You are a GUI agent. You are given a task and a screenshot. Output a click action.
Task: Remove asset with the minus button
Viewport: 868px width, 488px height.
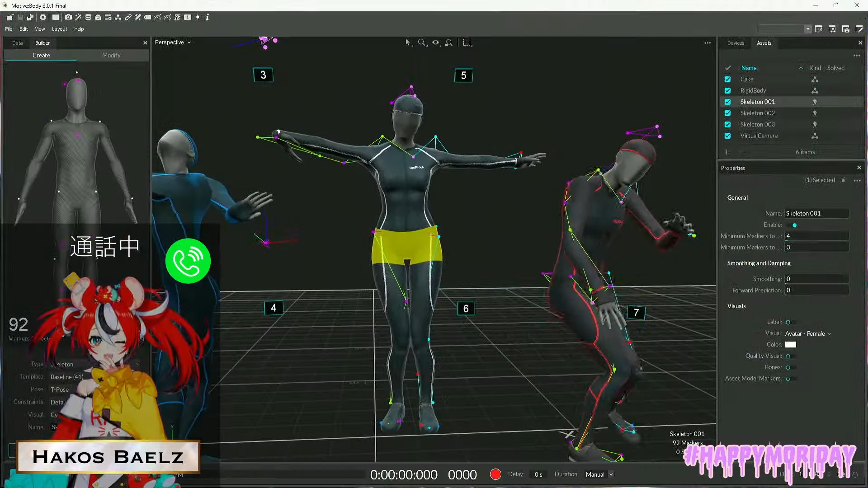click(741, 152)
